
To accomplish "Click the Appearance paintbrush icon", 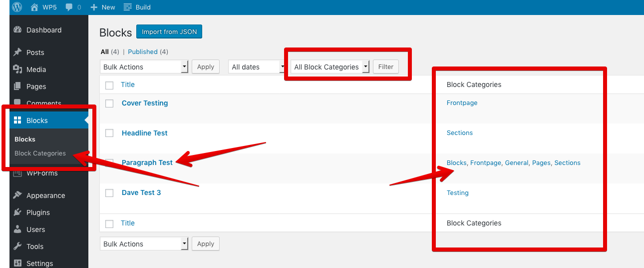I will 18,195.
